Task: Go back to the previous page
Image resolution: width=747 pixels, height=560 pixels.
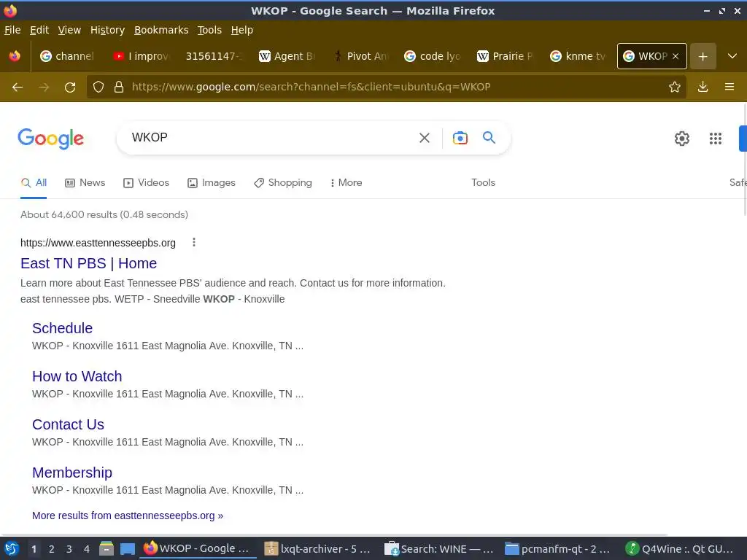Action: [x=18, y=87]
